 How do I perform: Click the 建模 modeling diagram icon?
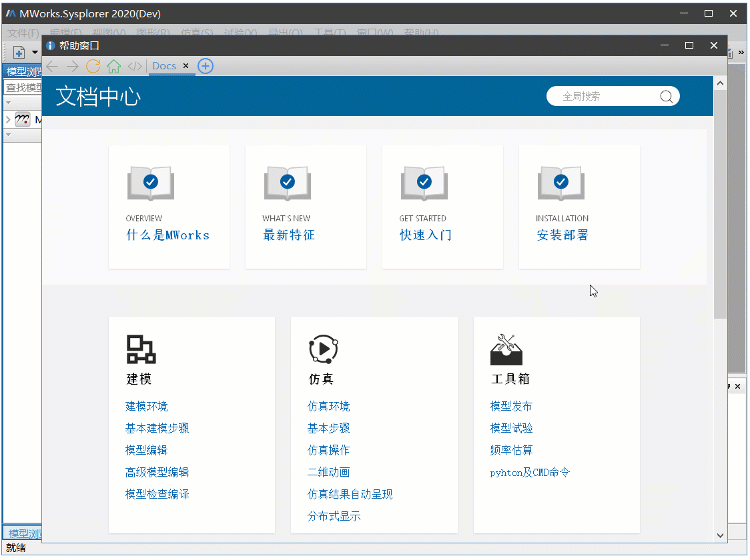[141, 349]
